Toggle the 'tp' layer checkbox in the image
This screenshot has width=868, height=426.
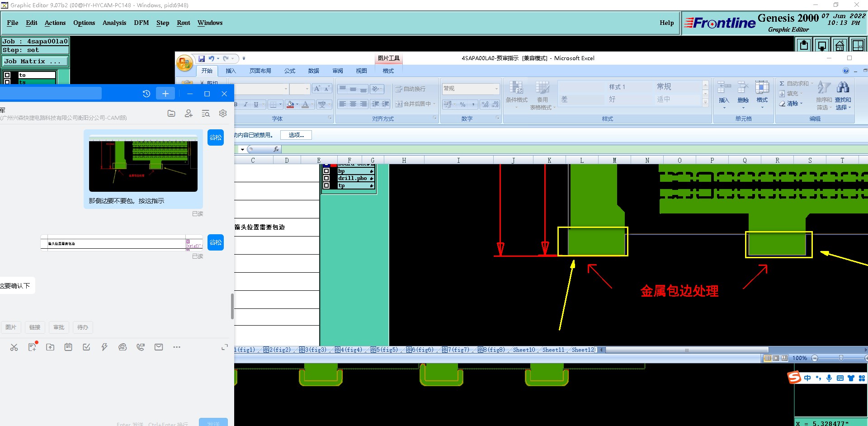[x=326, y=185]
